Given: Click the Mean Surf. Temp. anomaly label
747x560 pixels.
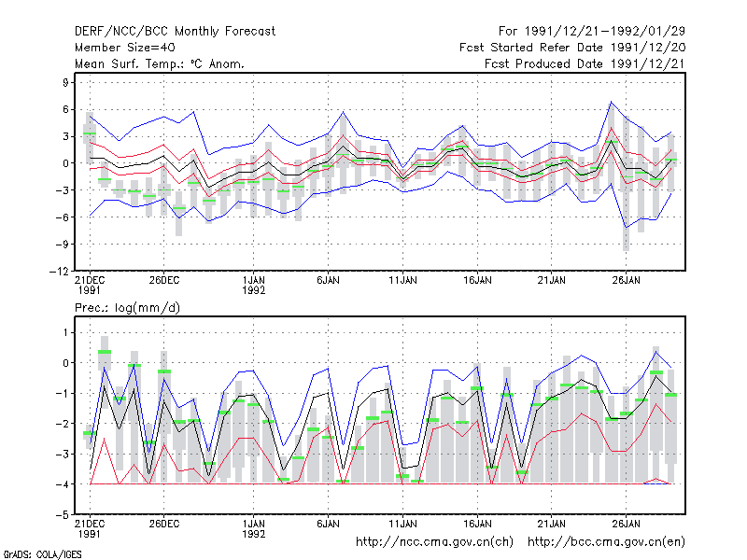Looking at the screenshot, I should [x=160, y=63].
